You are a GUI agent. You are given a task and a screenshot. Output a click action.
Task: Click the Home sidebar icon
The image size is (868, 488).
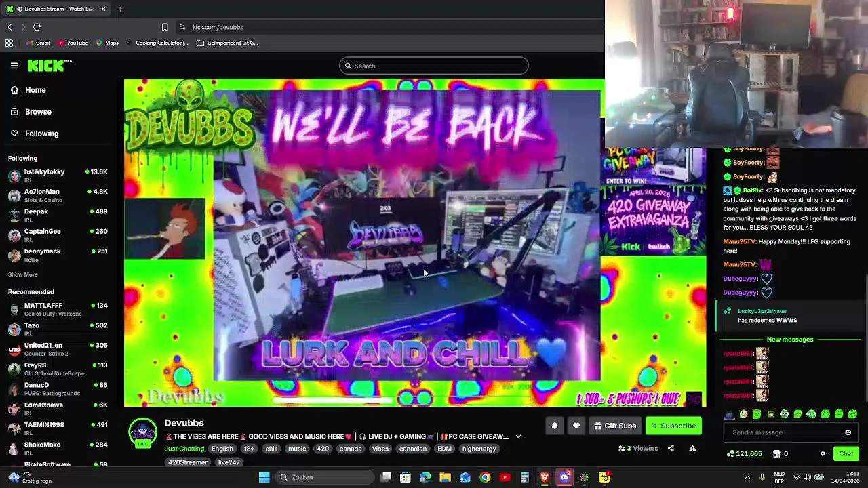coord(14,90)
